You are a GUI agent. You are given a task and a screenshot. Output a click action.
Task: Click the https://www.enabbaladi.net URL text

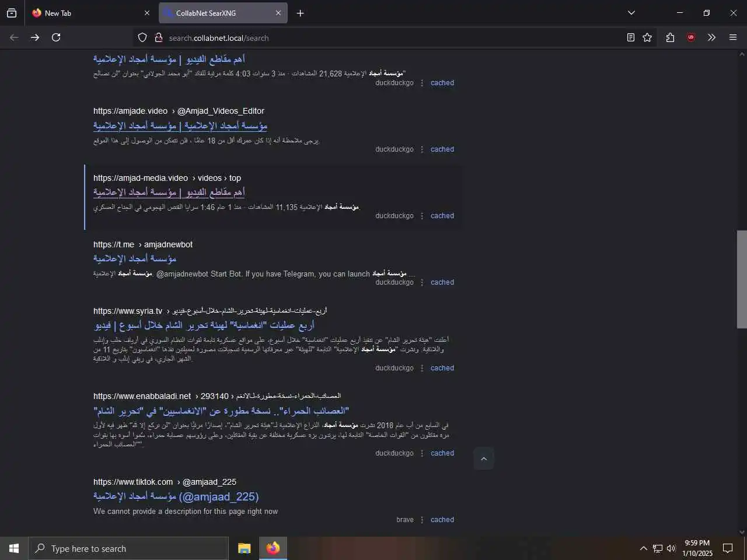tap(142, 396)
